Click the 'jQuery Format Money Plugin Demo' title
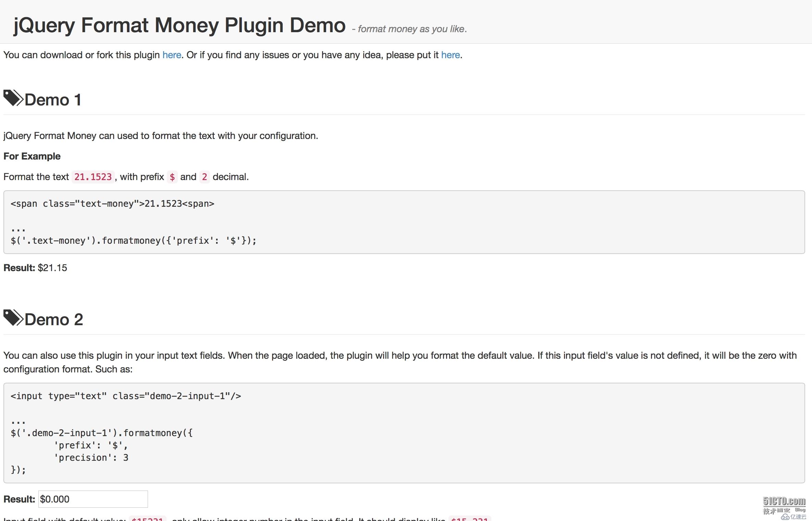 point(180,25)
